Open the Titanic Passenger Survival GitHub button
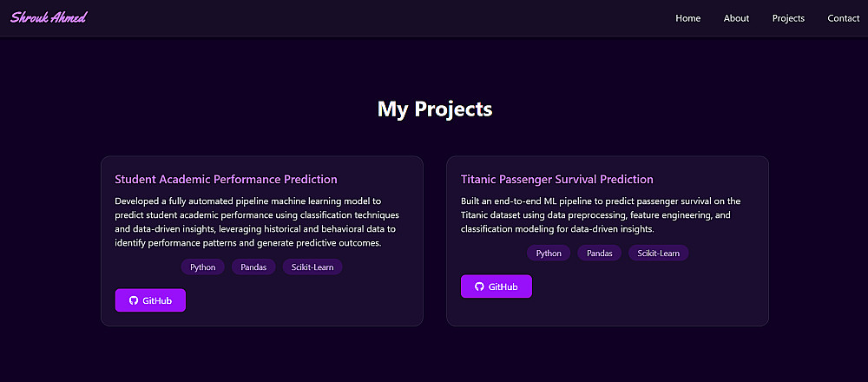Image resolution: width=868 pixels, height=382 pixels. (x=496, y=286)
